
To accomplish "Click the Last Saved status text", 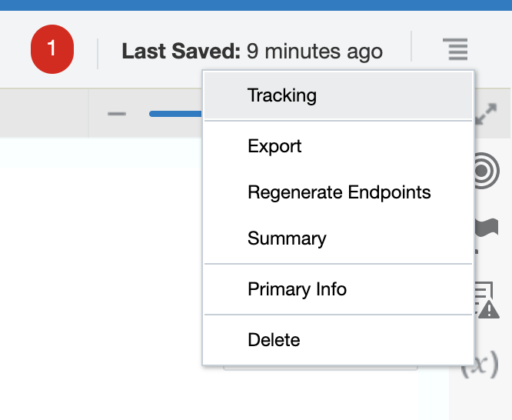I will pos(252,52).
